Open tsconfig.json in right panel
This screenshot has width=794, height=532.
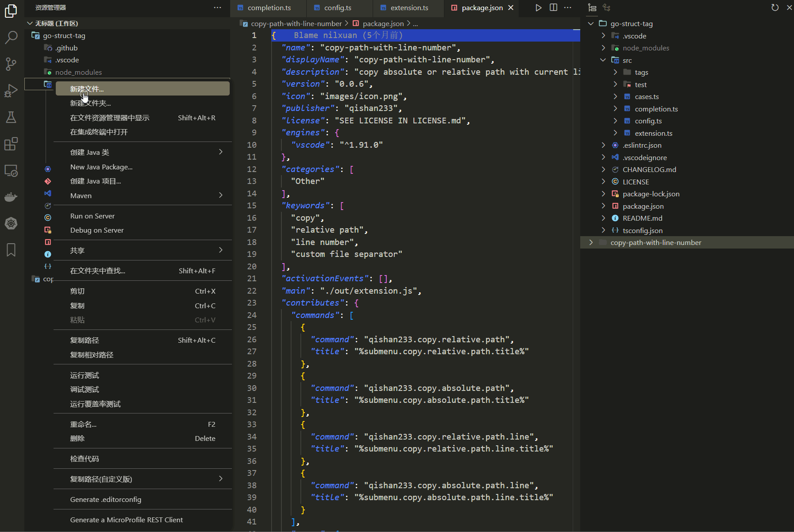643,230
